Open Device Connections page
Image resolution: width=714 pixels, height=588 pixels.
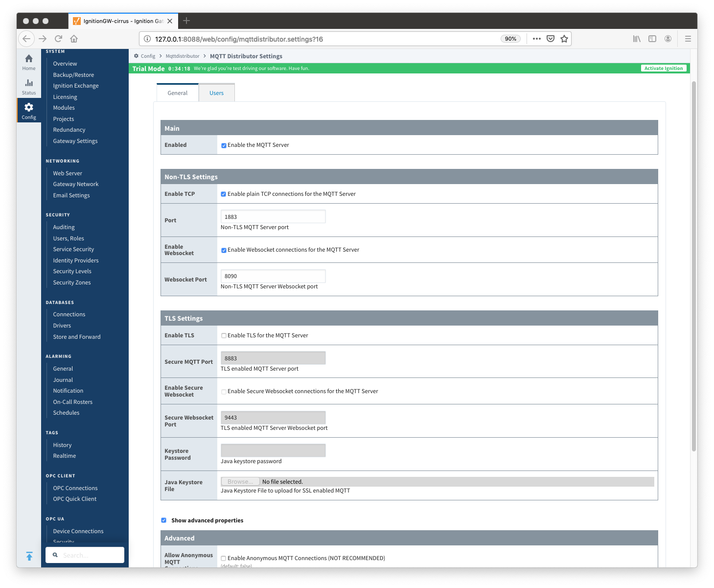point(78,531)
